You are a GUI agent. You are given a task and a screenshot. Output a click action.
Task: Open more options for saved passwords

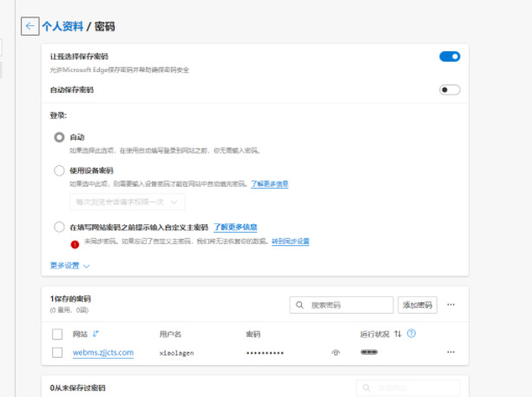point(451,305)
